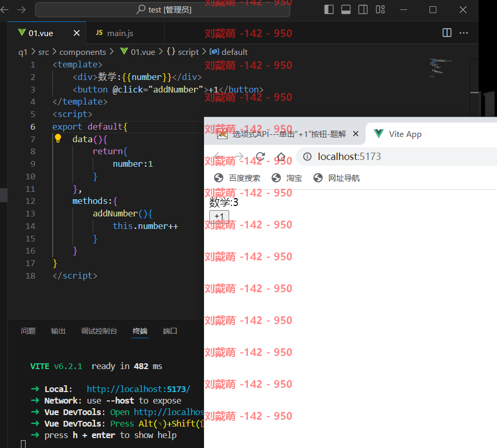Maximize the VS Code window
The image size is (497, 448).
433,10
